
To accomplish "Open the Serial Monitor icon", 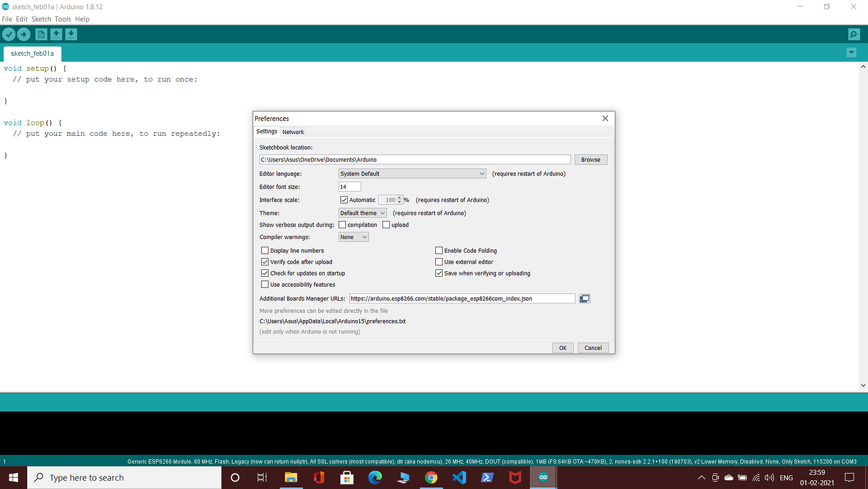I will click(x=854, y=34).
